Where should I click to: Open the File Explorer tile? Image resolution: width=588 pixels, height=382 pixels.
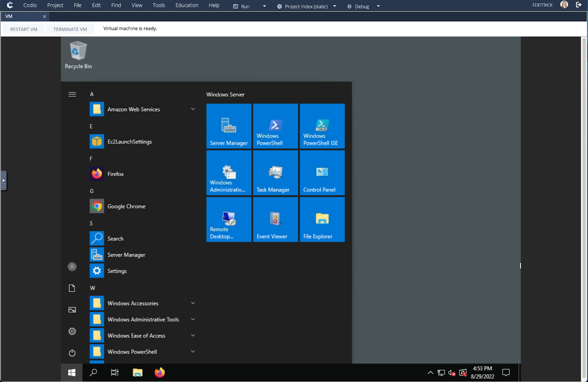322,219
